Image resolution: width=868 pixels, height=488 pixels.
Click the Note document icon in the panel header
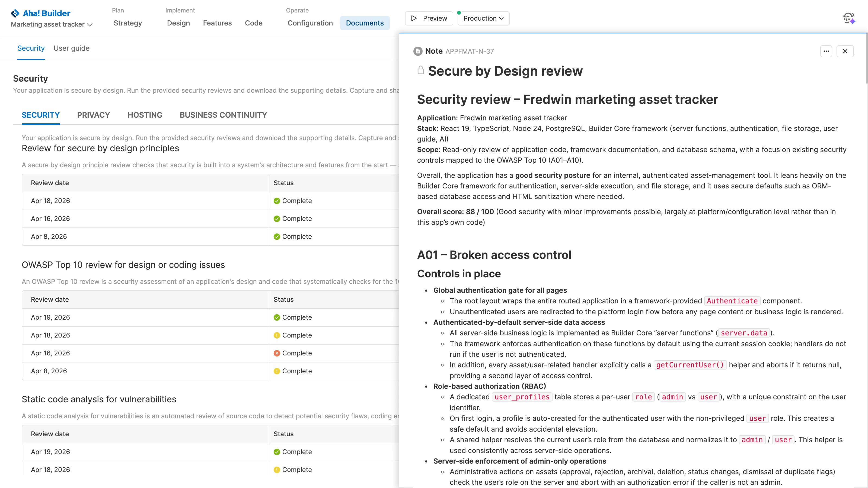418,51
